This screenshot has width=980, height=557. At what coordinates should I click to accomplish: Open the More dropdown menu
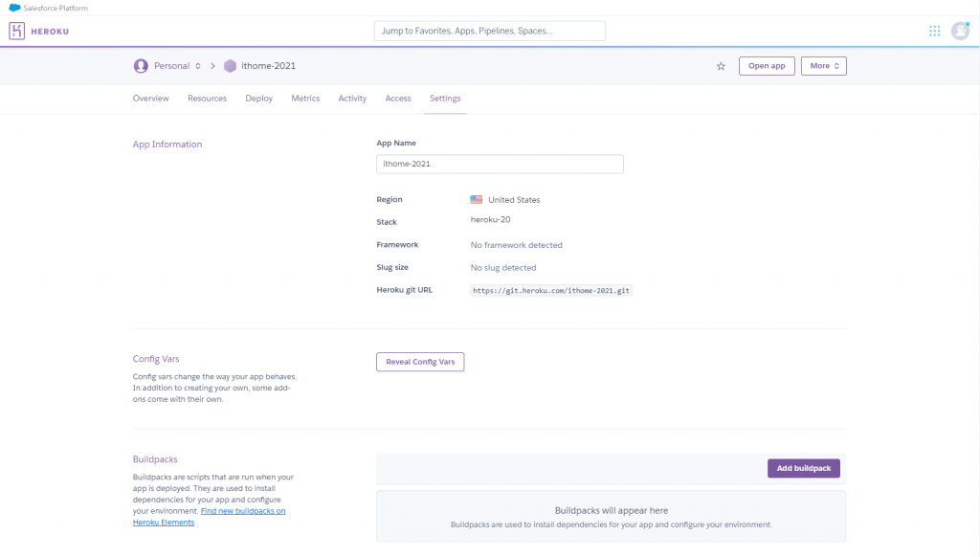(824, 66)
